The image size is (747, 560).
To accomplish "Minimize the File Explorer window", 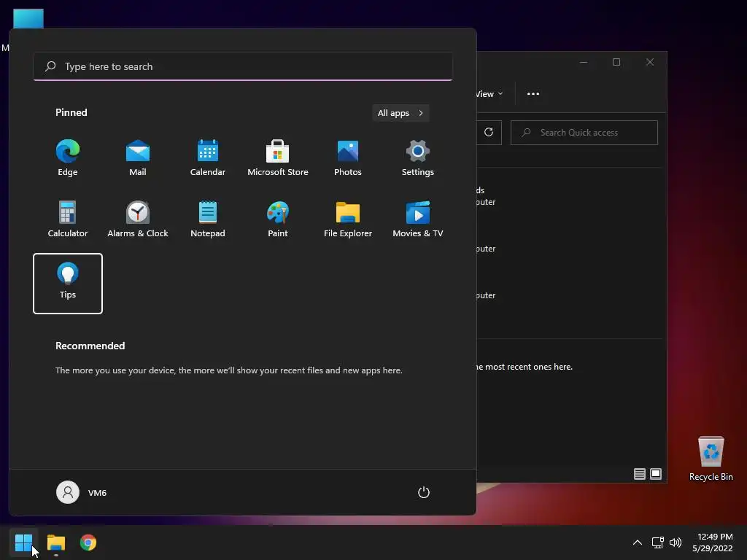I will point(584,63).
